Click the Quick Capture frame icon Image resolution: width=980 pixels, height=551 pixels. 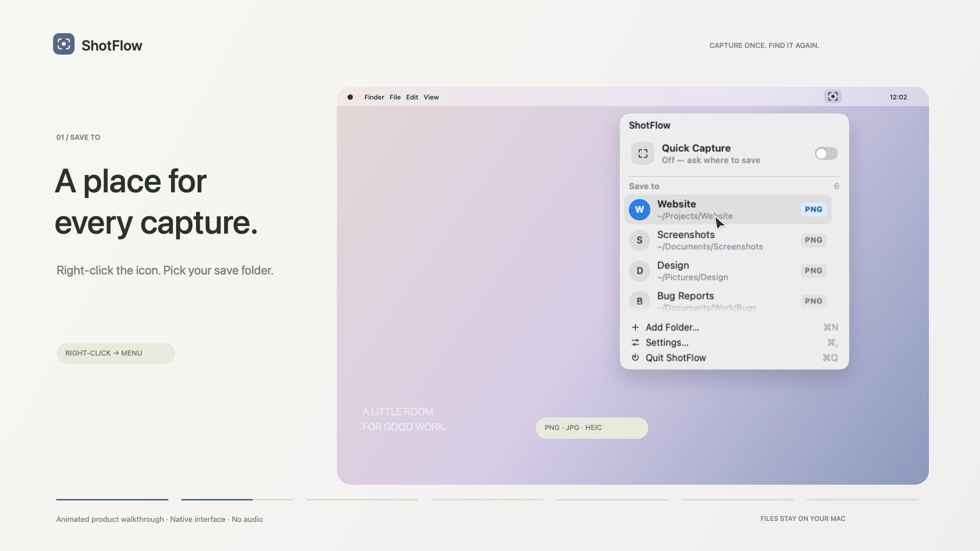[643, 153]
